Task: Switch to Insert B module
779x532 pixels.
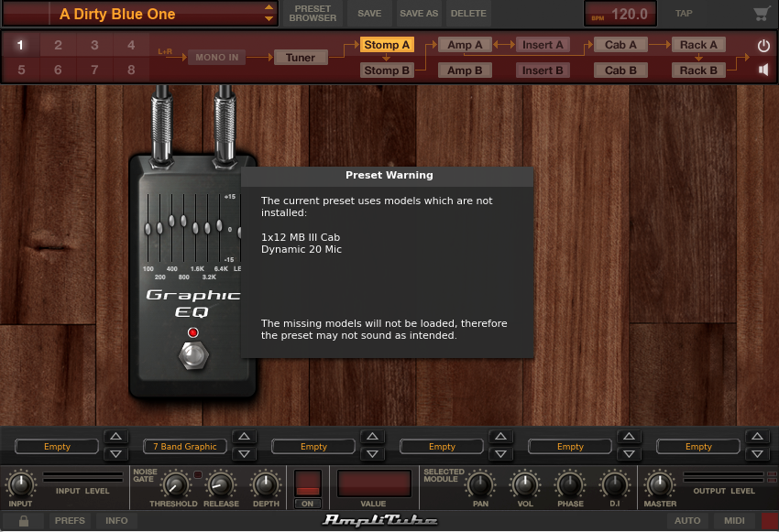Action: point(543,71)
